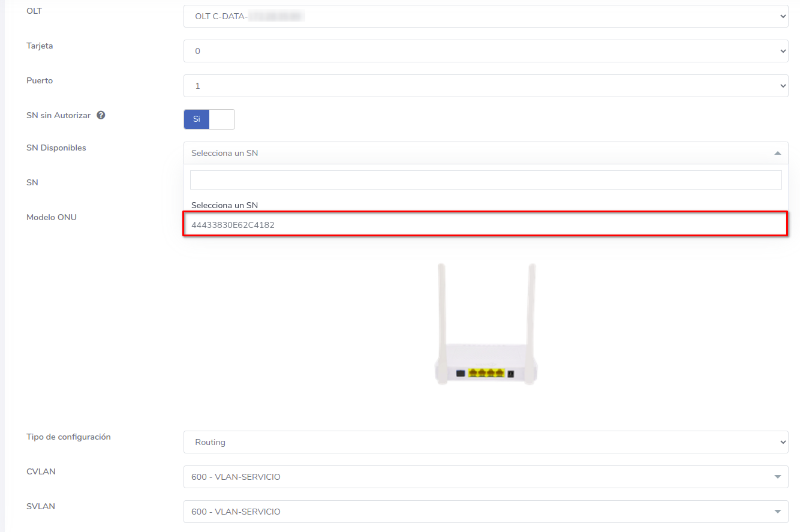Click the 'Tipo de configuración' label
Image resolution: width=800 pixels, height=532 pixels.
[68, 437]
